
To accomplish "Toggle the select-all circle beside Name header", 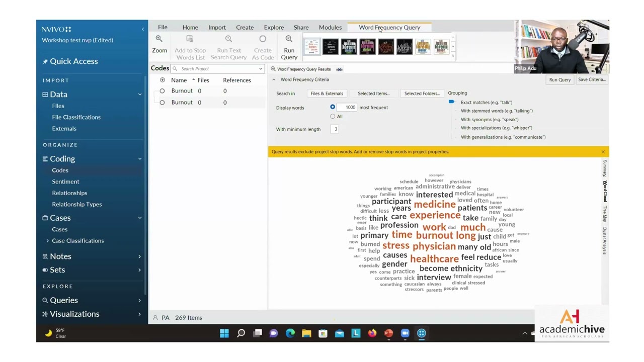I will pos(162,80).
